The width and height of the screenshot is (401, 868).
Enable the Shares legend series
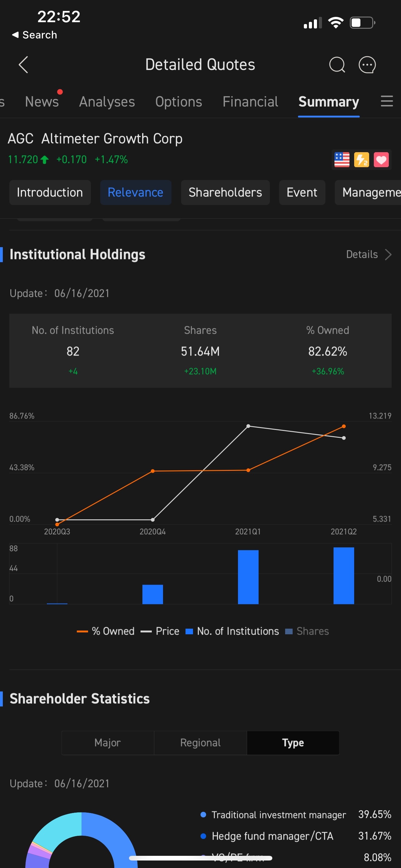tap(307, 631)
